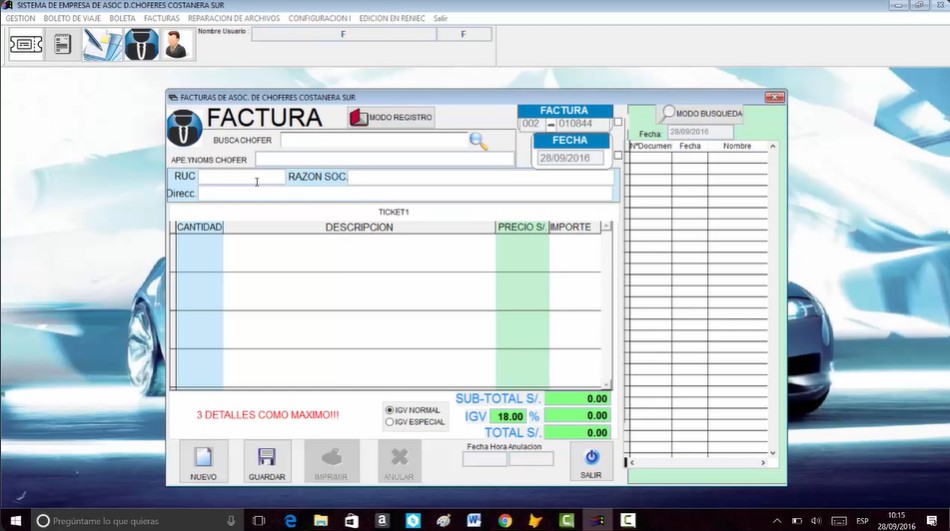Open Chrome from the Windows taskbar

[505, 521]
